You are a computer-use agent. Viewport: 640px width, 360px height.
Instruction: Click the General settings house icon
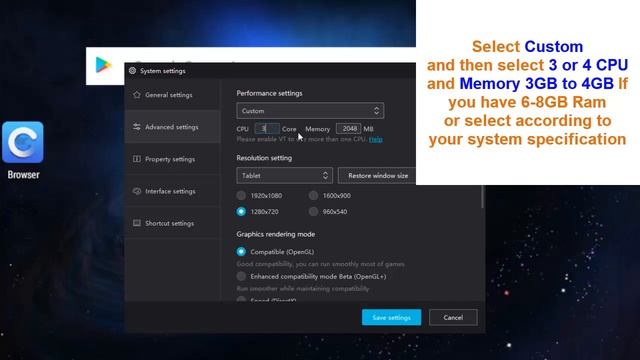point(137,95)
